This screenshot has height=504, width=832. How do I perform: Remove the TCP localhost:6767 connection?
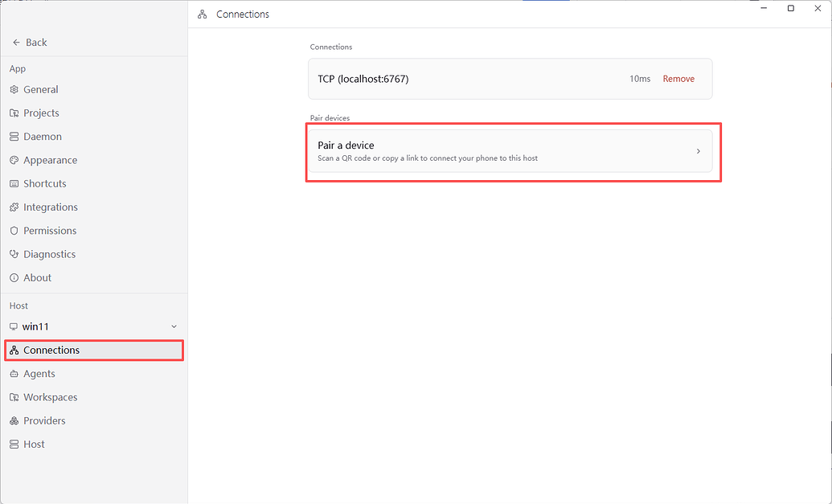pyautogui.click(x=678, y=79)
